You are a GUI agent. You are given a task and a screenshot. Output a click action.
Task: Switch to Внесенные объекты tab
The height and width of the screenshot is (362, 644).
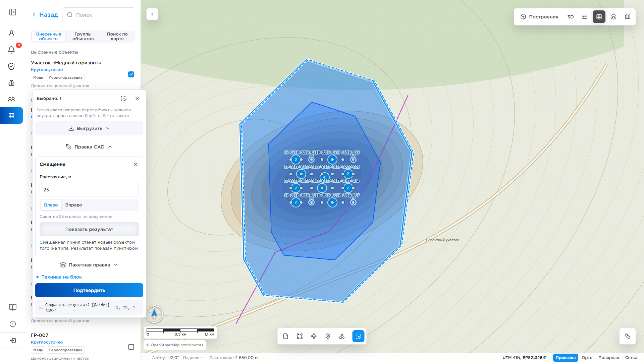click(x=49, y=37)
